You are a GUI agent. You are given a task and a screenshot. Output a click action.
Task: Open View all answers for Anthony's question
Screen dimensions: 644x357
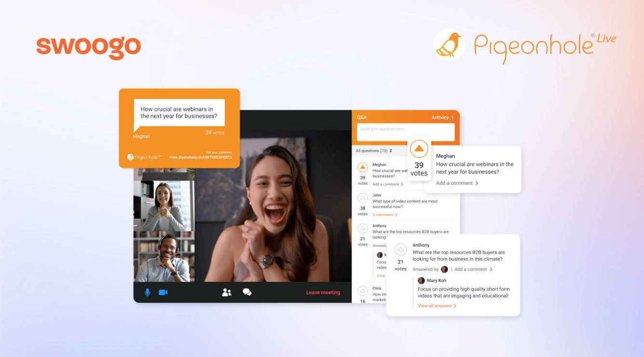(x=435, y=305)
